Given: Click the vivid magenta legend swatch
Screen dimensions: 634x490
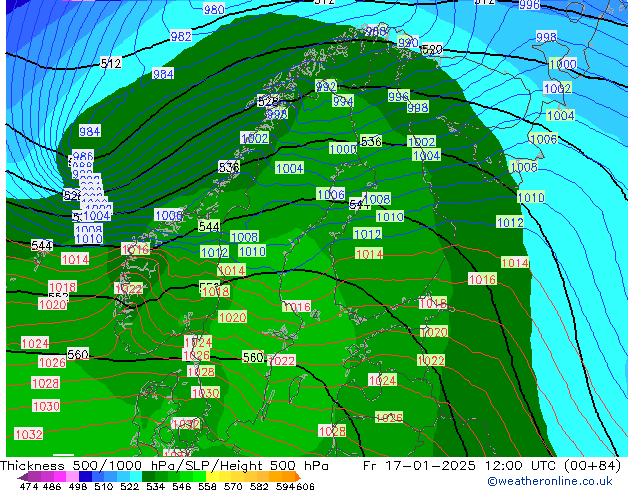Looking at the screenshot, I should [x=60, y=477].
